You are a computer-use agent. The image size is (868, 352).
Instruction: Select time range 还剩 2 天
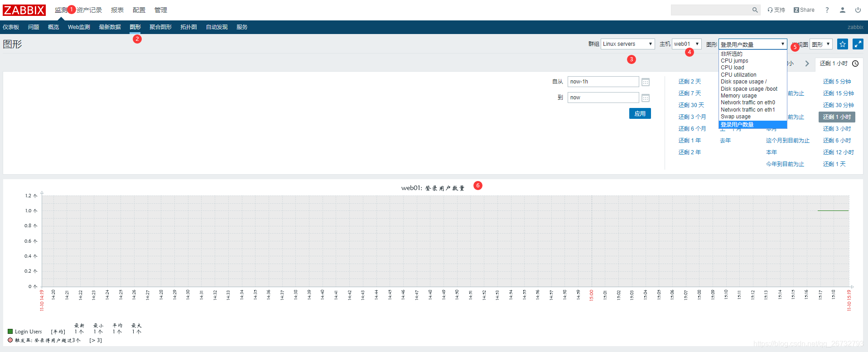[690, 82]
